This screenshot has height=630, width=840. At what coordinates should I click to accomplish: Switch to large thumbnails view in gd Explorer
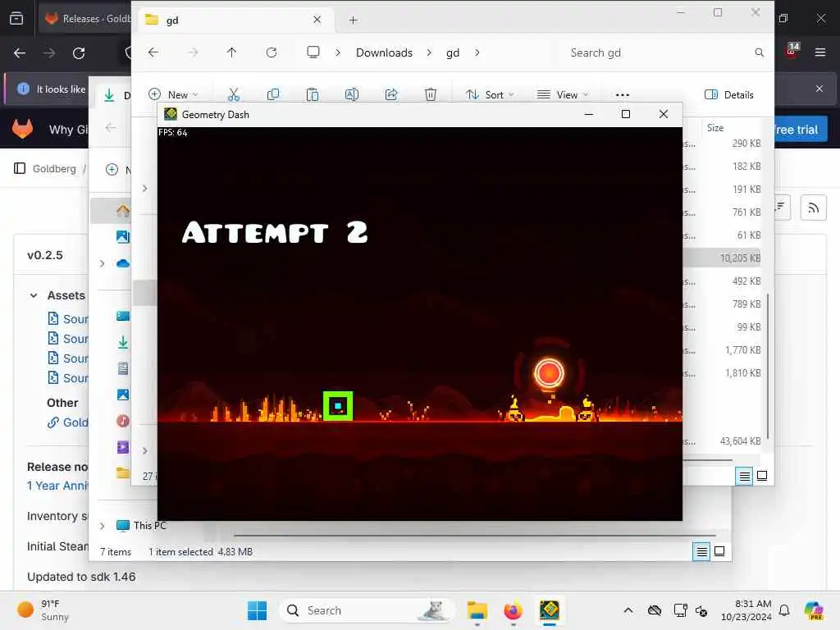pyautogui.click(x=762, y=476)
